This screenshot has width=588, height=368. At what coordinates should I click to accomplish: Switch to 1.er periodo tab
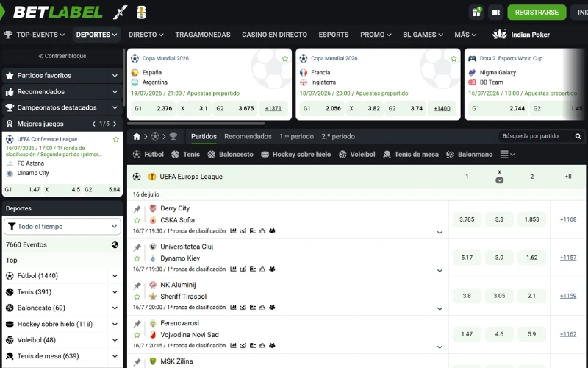pyautogui.click(x=296, y=137)
